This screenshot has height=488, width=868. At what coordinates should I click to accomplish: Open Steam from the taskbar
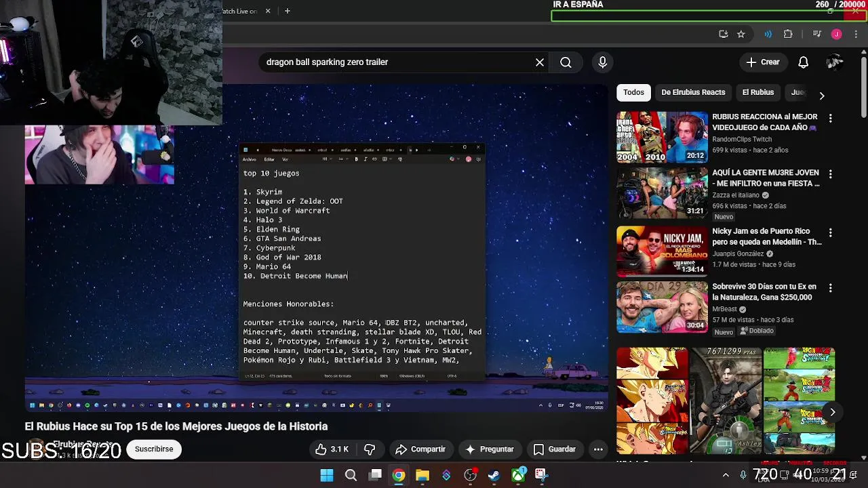pos(494,475)
